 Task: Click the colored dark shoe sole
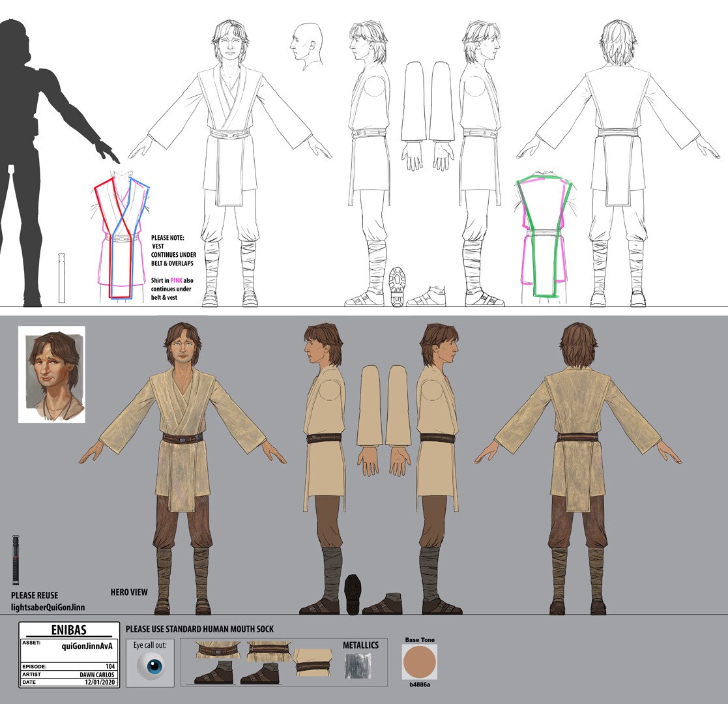[353, 594]
